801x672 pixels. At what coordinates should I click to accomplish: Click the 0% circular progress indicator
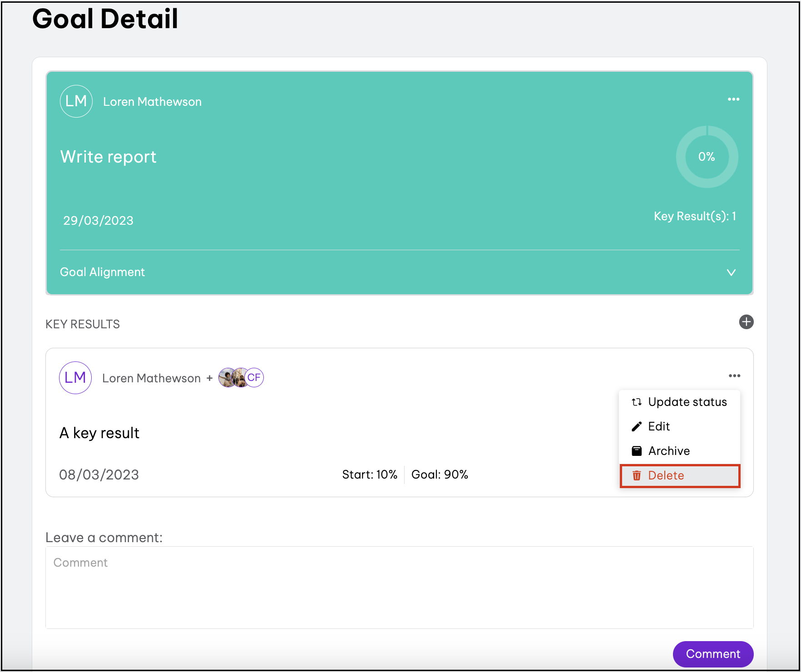pyautogui.click(x=707, y=157)
